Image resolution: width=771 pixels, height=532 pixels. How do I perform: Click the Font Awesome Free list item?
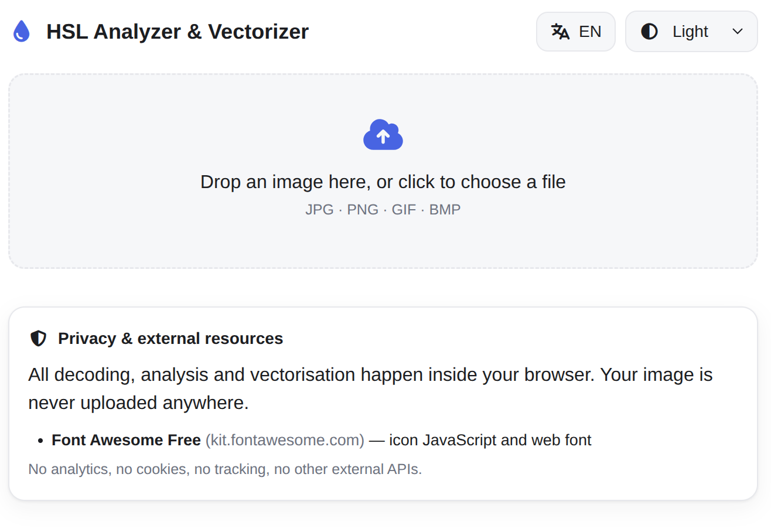[x=322, y=440]
